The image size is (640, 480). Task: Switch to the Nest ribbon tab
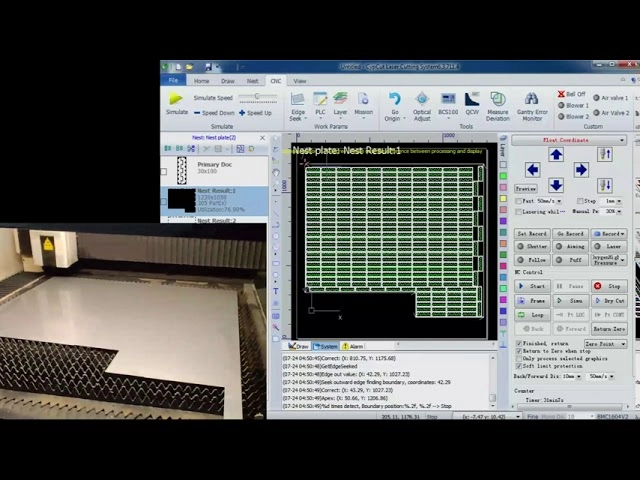tap(252, 81)
